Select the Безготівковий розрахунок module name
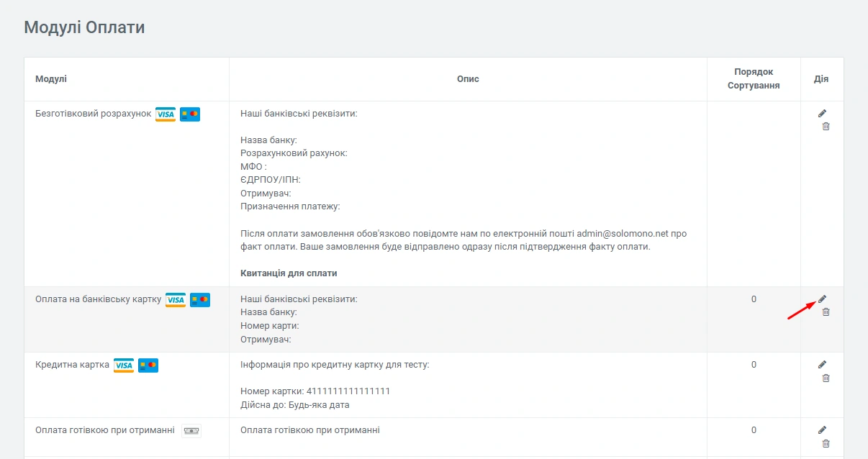868x459 pixels. coord(94,114)
